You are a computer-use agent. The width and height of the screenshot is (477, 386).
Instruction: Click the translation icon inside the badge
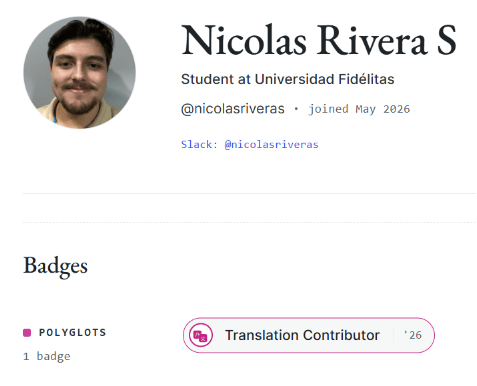201,335
